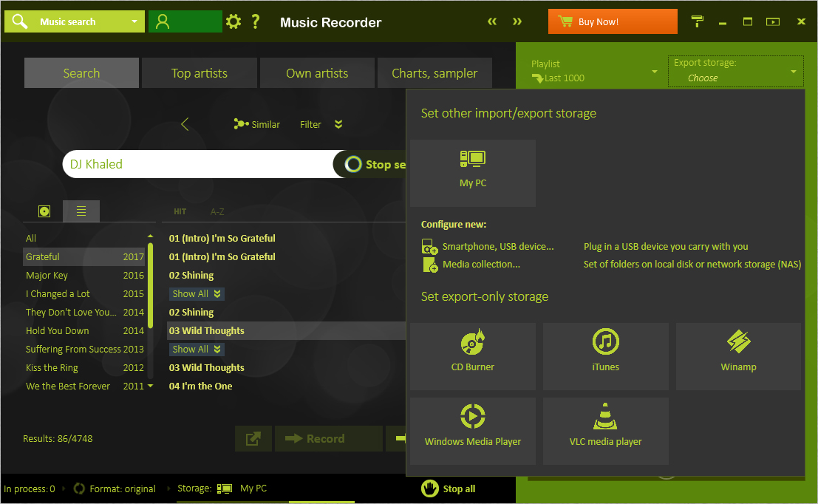Switch to album cover view
This screenshot has height=504, width=818.
click(44, 211)
